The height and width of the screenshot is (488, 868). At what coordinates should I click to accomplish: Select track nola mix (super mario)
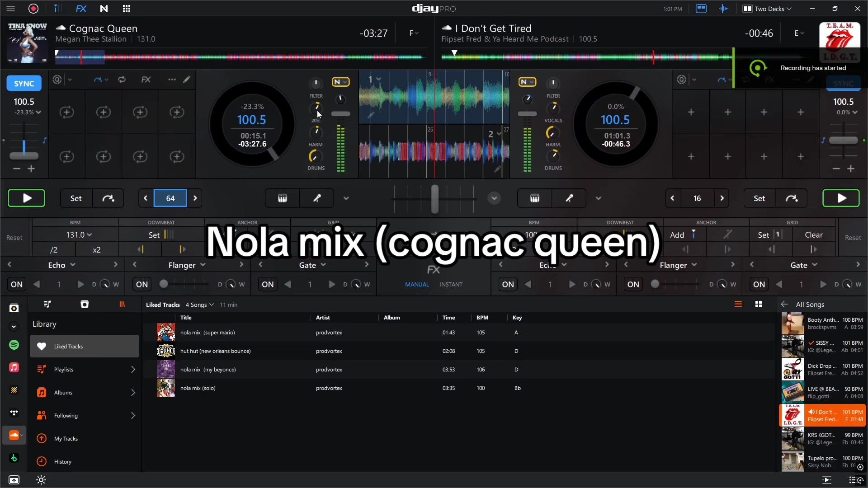point(459,333)
